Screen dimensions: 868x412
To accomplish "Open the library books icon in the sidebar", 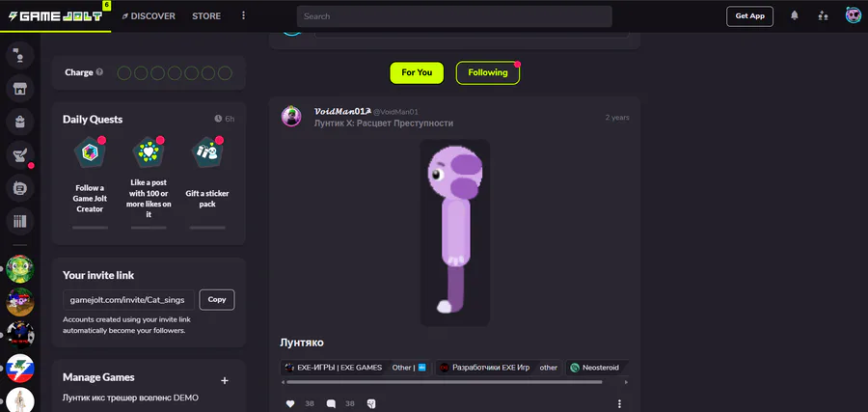I will [20, 222].
